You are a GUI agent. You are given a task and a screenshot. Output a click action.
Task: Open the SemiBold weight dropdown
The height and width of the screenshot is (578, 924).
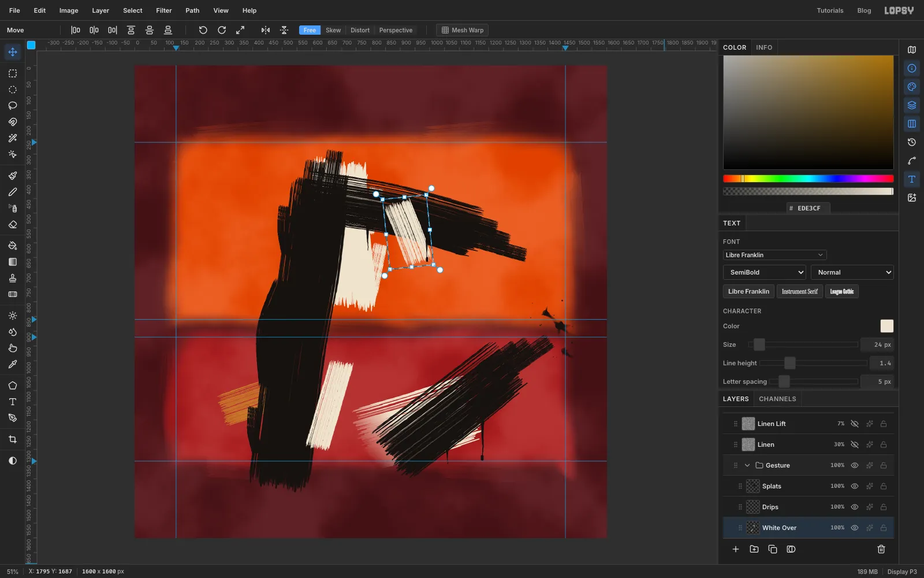[x=765, y=272]
